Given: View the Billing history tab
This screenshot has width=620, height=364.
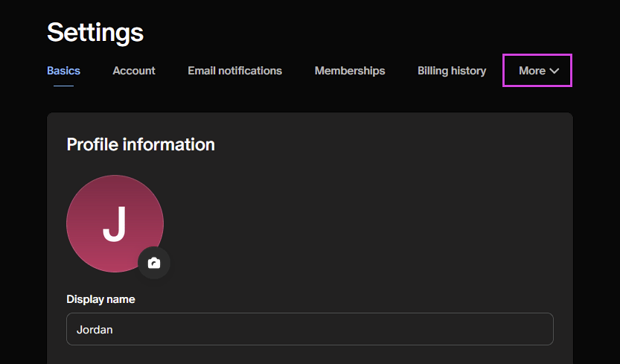Looking at the screenshot, I should tap(452, 71).
